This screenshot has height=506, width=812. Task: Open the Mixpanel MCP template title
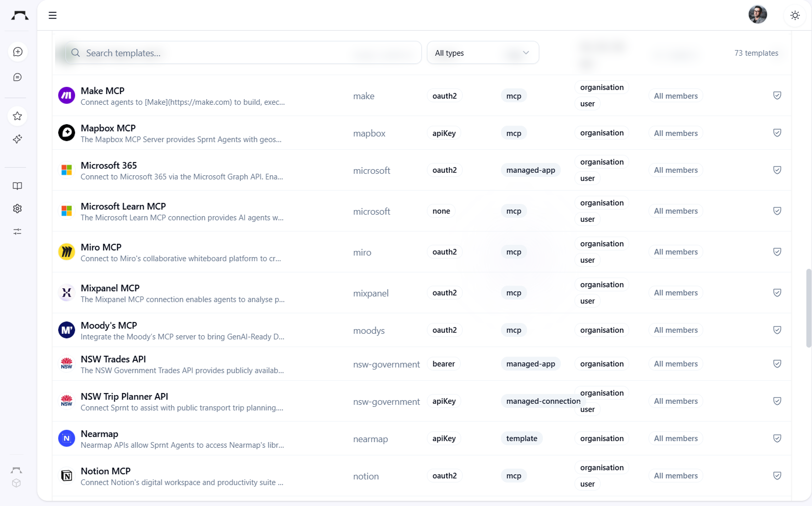pos(110,288)
